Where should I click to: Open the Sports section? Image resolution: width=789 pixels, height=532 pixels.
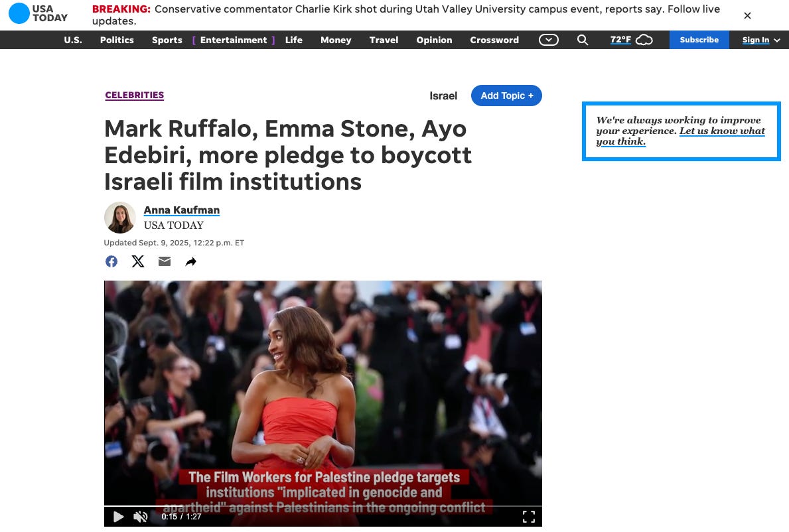(x=167, y=40)
